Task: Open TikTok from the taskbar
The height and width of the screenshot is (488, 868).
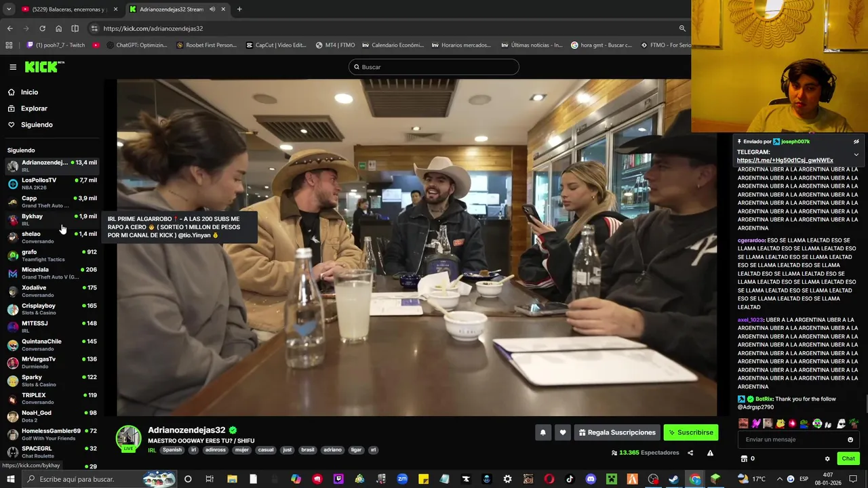Action: coord(570,479)
